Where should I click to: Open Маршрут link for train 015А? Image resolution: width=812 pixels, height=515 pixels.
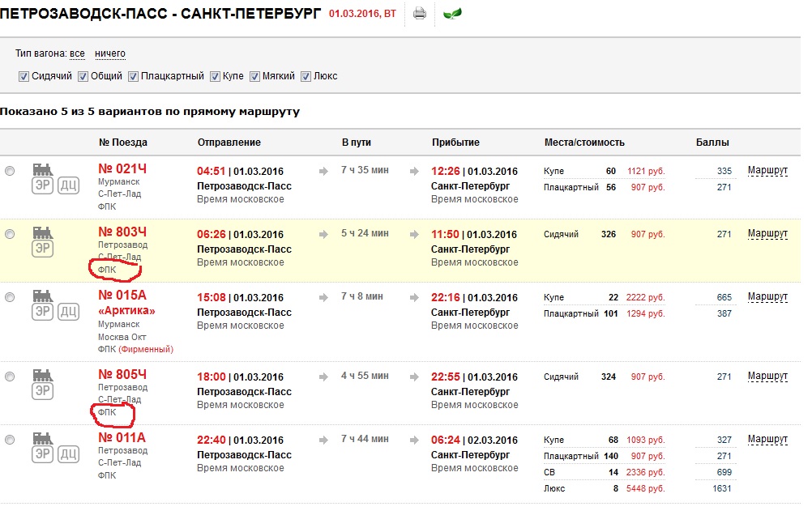(x=767, y=297)
